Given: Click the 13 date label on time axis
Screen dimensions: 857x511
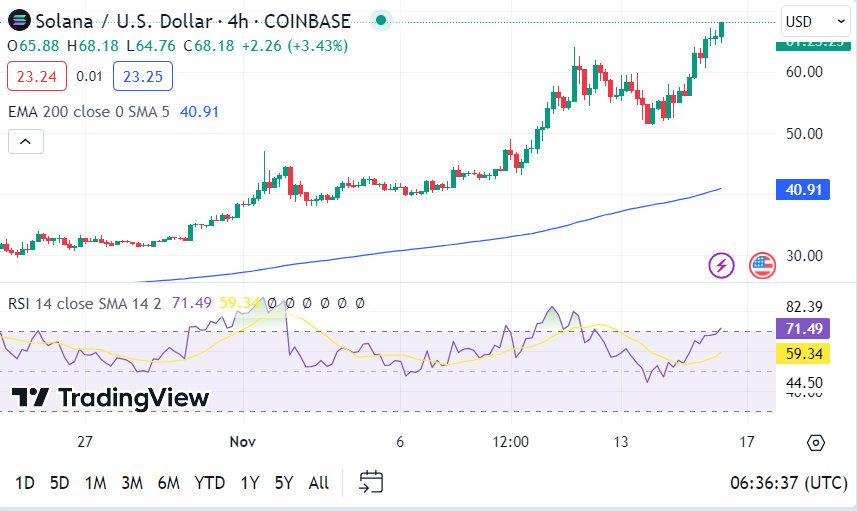Looking at the screenshot, I should 621,442.
